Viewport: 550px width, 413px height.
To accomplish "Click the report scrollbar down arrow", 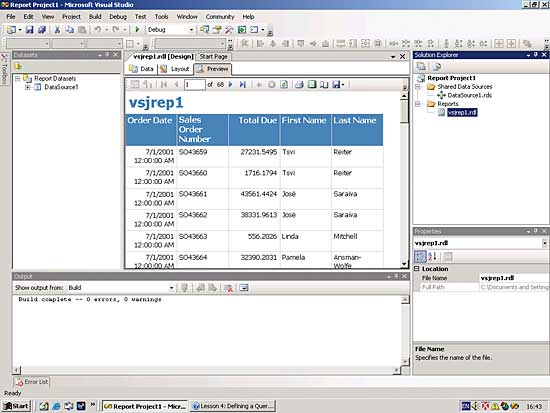I will (404, 264).
